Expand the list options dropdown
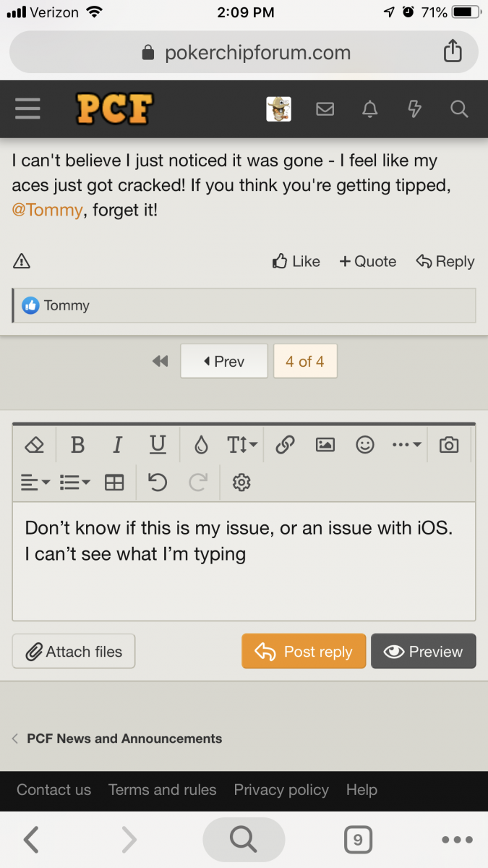Viewport: 488px width, 868px height. tap(74, 482)
